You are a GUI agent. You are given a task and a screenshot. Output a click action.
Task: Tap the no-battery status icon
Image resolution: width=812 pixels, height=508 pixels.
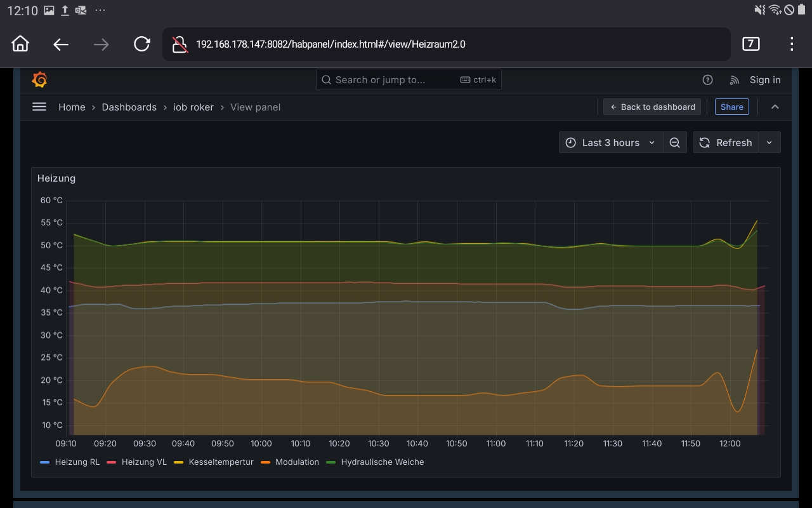789,10
